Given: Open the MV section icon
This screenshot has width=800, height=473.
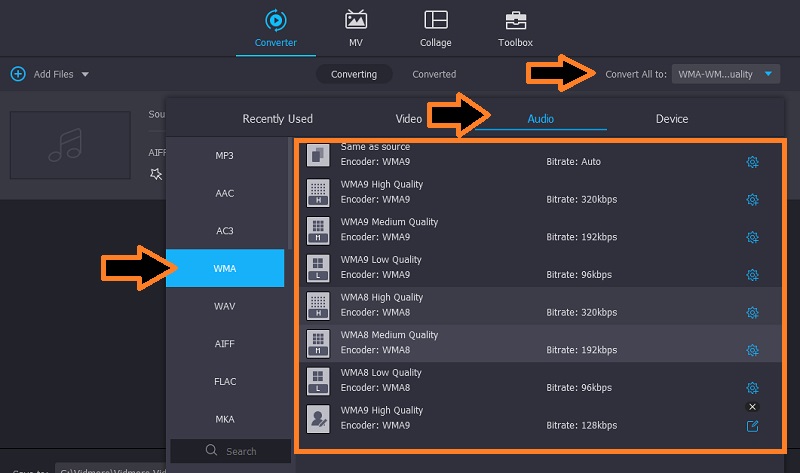Looking at the screenshot, I should click(x=355, y=21).
